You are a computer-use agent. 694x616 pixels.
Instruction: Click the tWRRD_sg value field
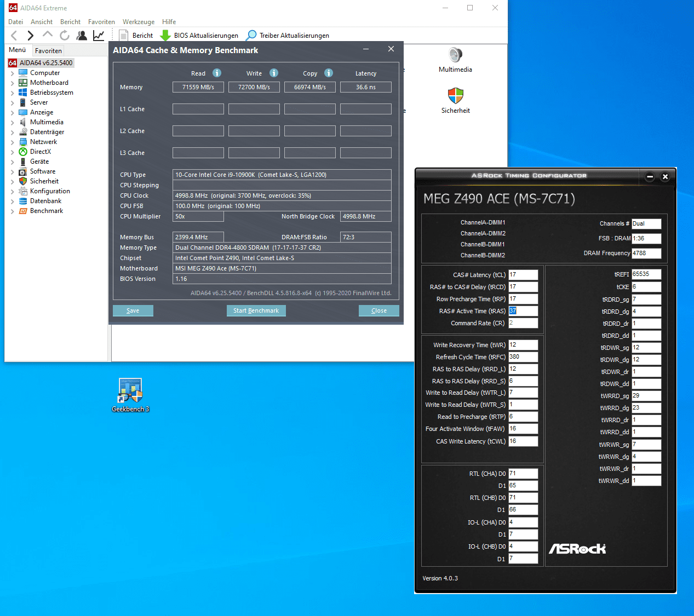(646, 396)
